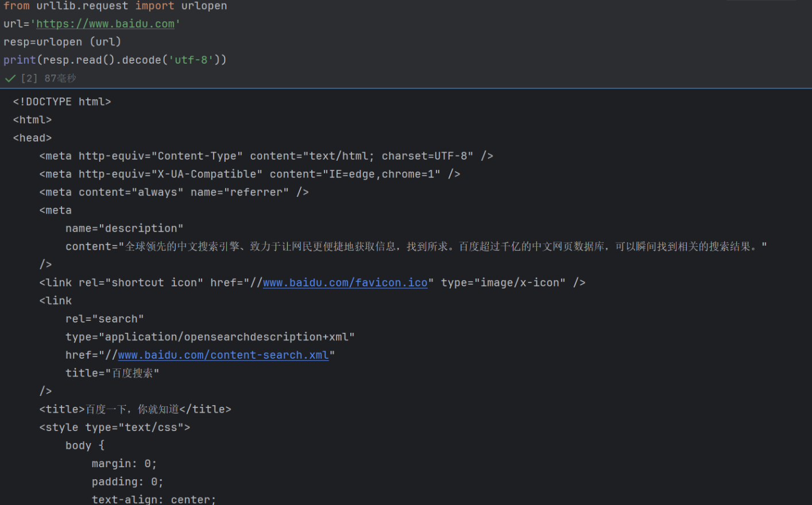The width and height of the screenshot is (812, 505).
Task: Click the 'resp=urlopen (url)' code line
Action: [62, 42]
